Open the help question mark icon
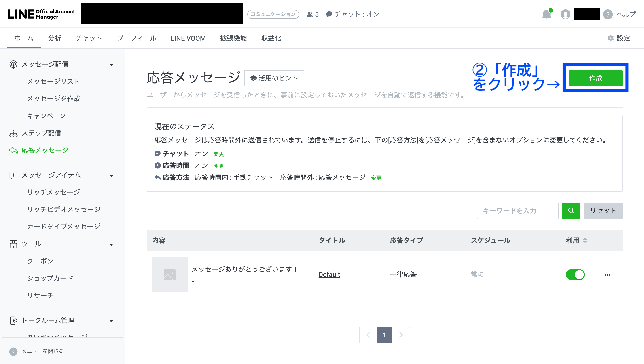644x364 pixels. (608, 14)
